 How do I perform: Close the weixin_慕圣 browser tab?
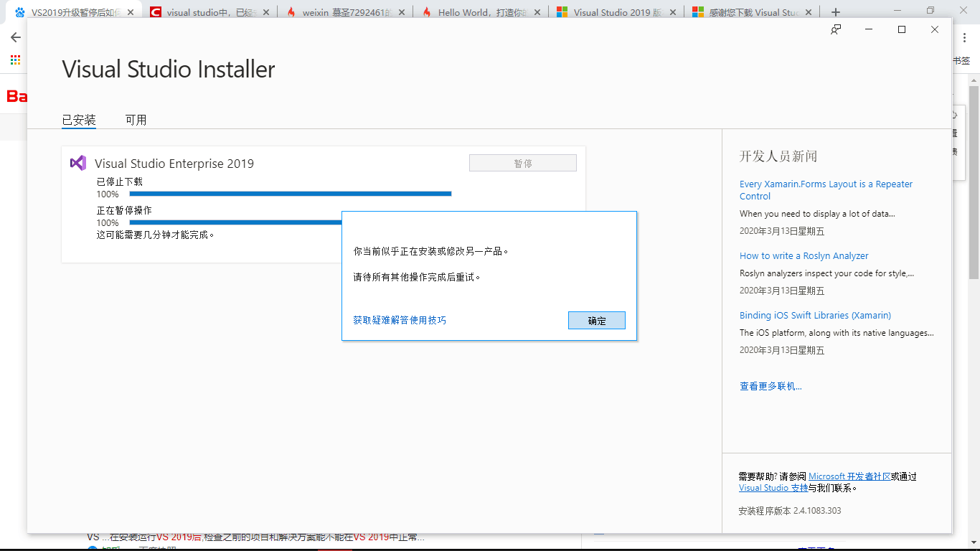[401, 12]
